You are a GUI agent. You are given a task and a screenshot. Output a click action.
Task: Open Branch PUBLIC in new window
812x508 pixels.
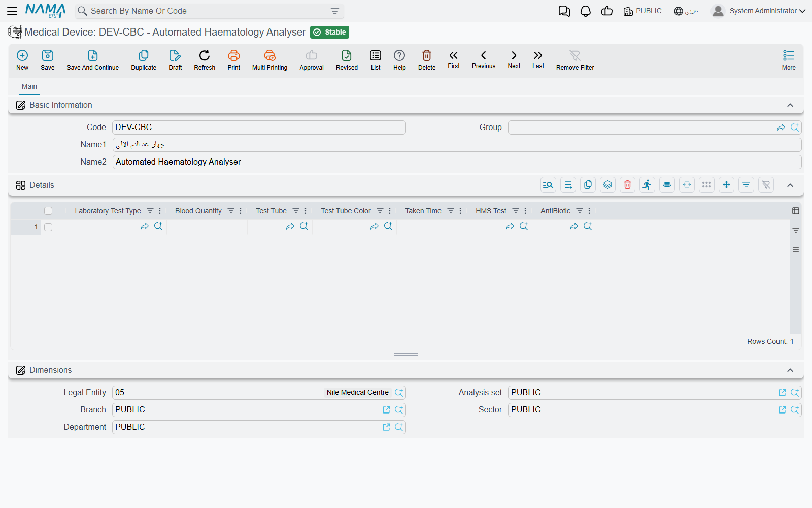[x=386, y=410]
